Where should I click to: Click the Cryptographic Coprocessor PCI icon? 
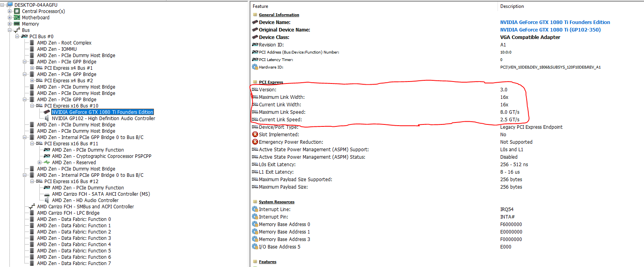[x=47, y=156]
